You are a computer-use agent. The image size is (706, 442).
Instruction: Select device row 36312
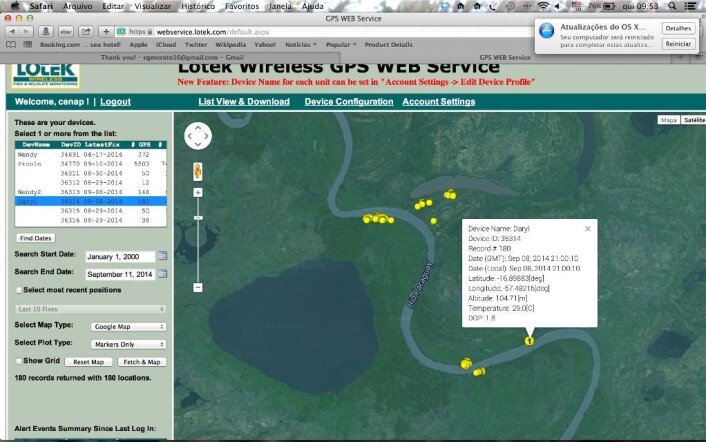click(91, 183)
